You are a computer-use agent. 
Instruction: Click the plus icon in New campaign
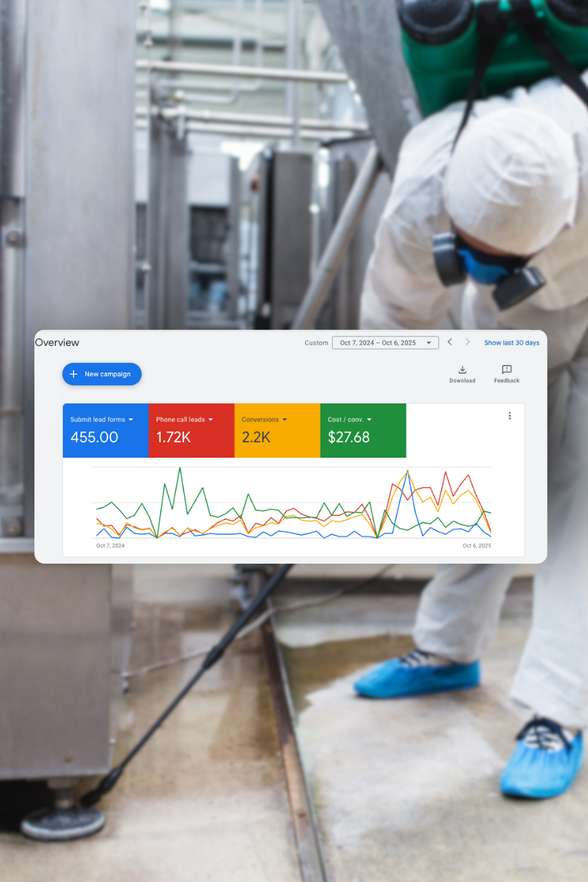[x=74, y=374]
